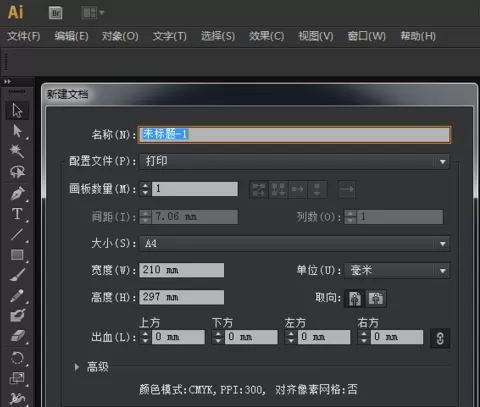The width and height of the screenshot is (480, 407).
Task: Open the 帮助(H) menu
Action: pos(418,36)
